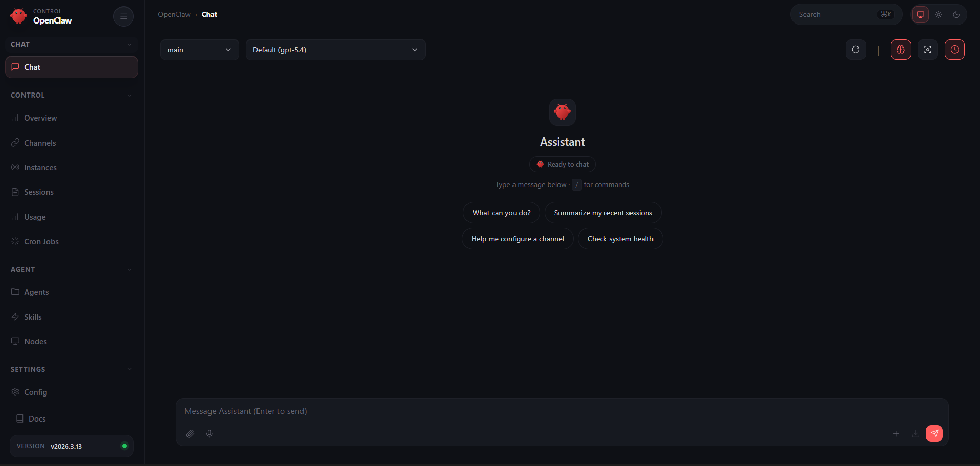Open the Cron Jobs page
This screenshot has height=466, width=980.
41,241
